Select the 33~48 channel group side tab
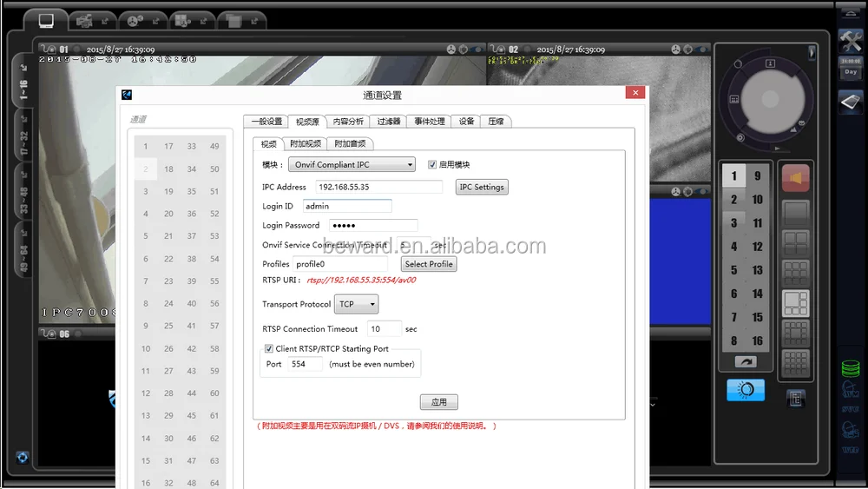The width and height of the screenshot is (868, 489). coord(23,192)
